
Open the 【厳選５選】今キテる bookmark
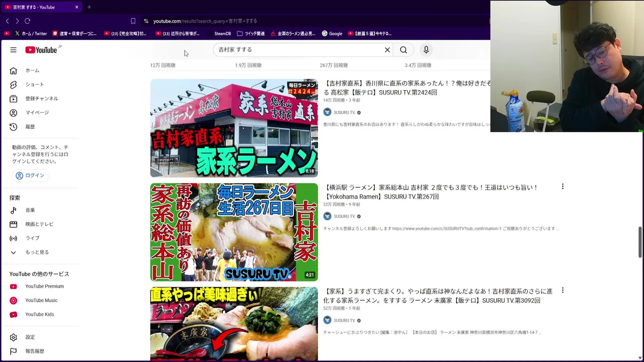369,34
